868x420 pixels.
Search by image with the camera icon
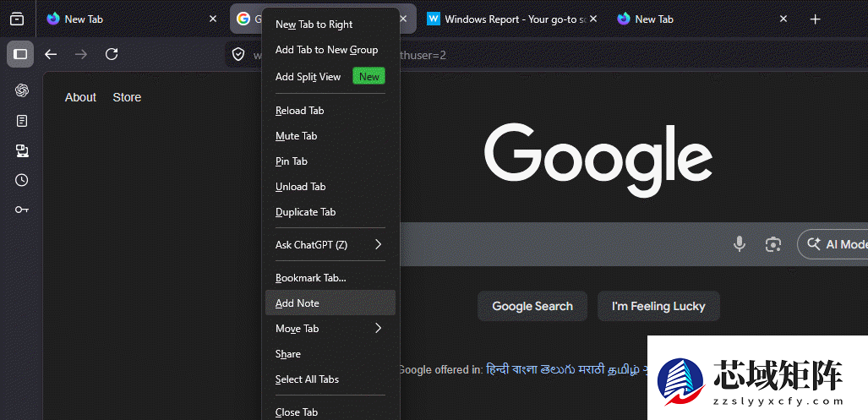tap(772, 244)
